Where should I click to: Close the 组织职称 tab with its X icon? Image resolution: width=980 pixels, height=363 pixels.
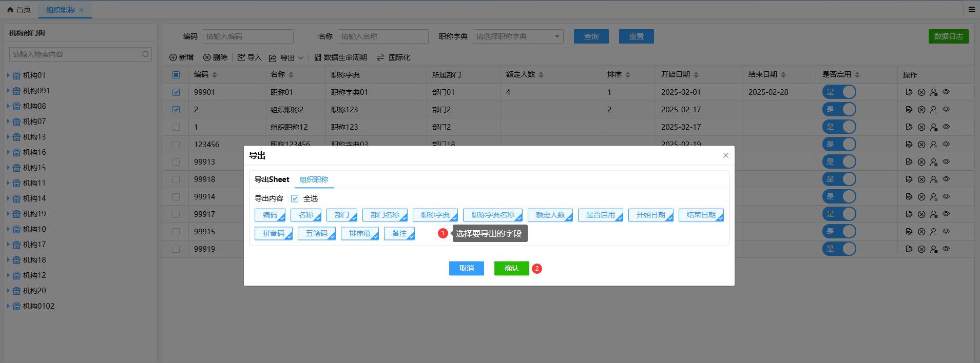pyautogui.click(x=82, y=10)
